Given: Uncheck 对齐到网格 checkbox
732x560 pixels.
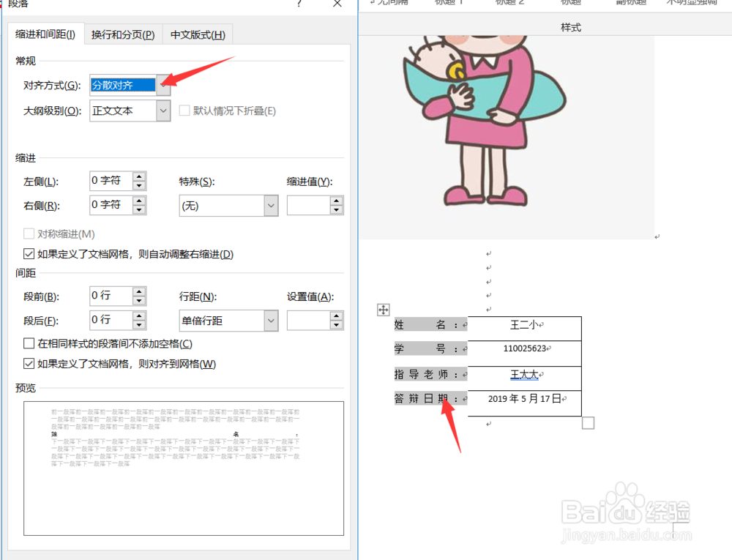Looking at the screenshot, I should coord(29,364).
